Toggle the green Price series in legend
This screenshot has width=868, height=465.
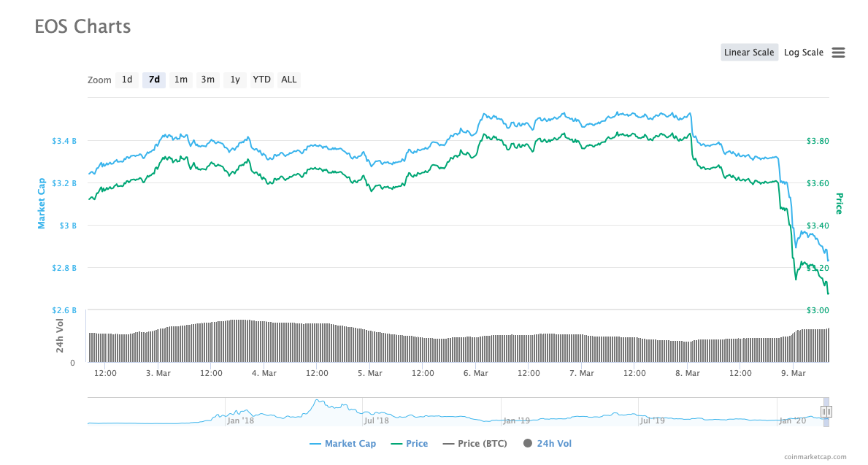click(409, 443)
